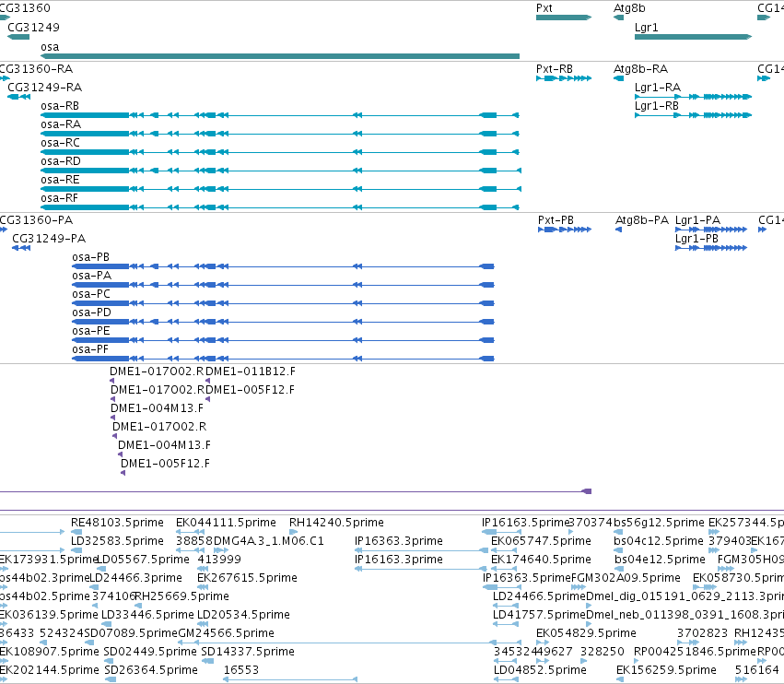Open the EK156259.5prime EST label
784x684 pixels.
tap(666, 670)
